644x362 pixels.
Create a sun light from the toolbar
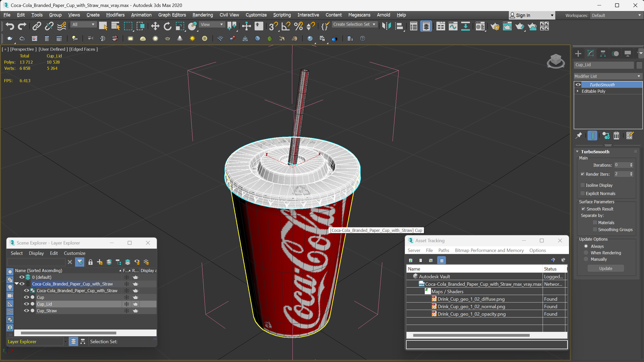(192, 38)
